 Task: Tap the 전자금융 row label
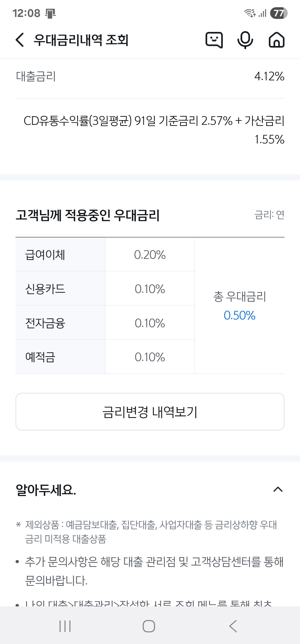pyautogui.click(x=45, y=323)
